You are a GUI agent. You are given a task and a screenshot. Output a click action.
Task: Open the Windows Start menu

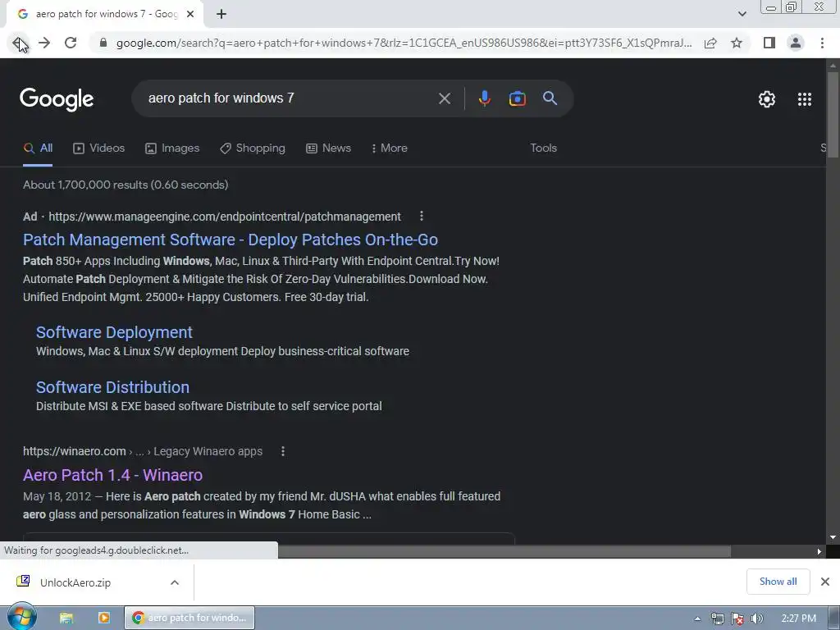point(21,617)
